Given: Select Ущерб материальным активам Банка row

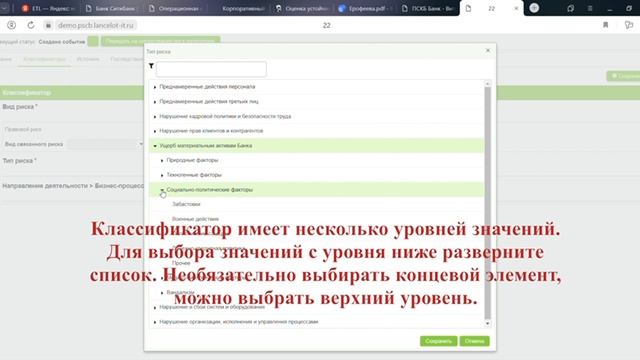Looking at the screenshot, I should (317, 145).
